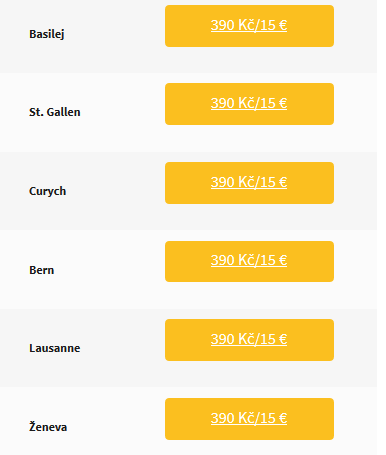Follow the underlined price link beside St. Gallen

(249, 103)
